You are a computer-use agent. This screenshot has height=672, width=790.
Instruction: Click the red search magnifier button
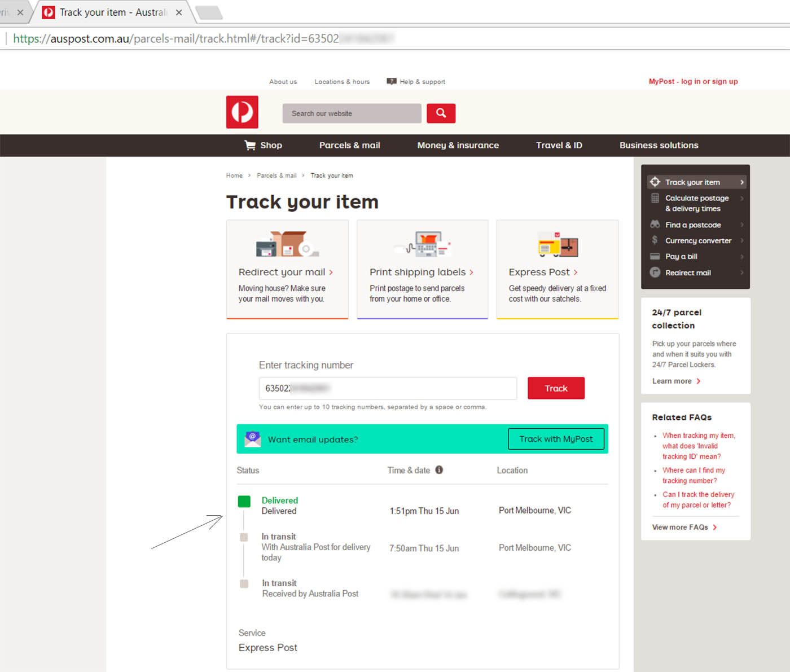pyautogui.click(x=441, y=113)
